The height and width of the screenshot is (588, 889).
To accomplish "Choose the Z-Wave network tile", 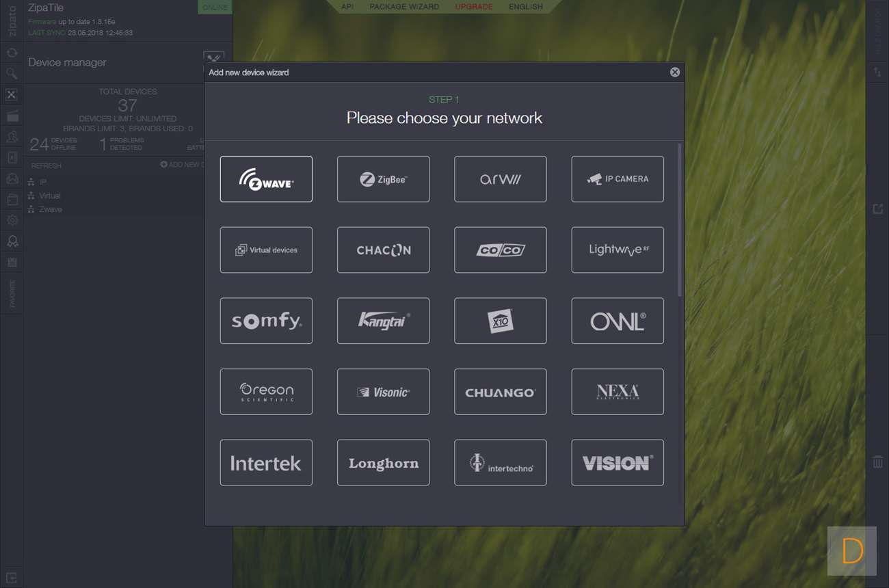I will [x=266, y=179].
